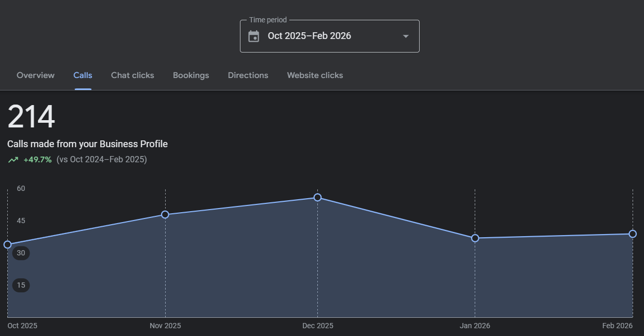View the Website clicks tab
Screen dimensions: 644x336
click(x=315, y=75)
